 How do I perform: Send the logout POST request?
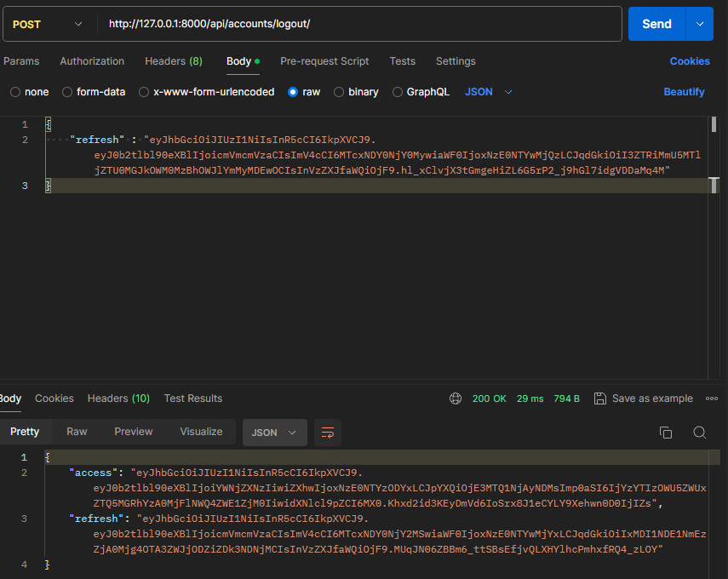(657, 24)
